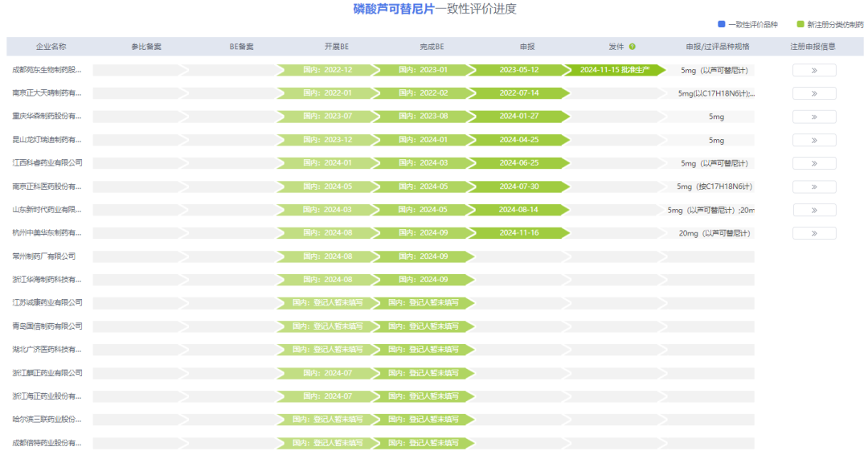Select company 浙江麒正药业有限公司 name
868x451 pixels.
pos(47,373)
